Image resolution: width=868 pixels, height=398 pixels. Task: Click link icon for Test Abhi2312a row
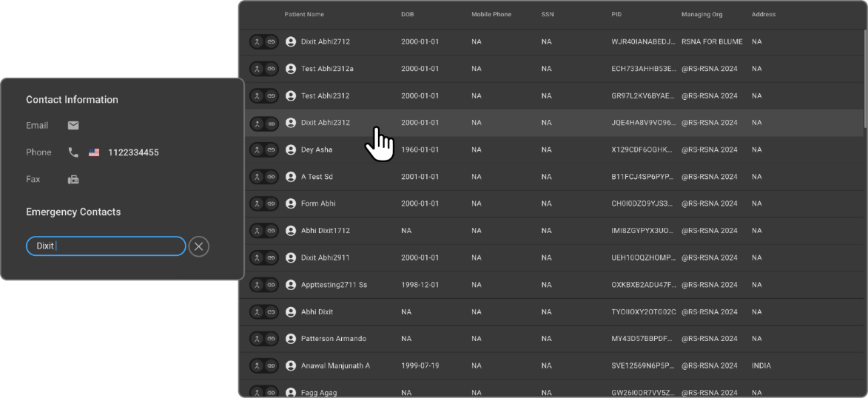point(271,69)
